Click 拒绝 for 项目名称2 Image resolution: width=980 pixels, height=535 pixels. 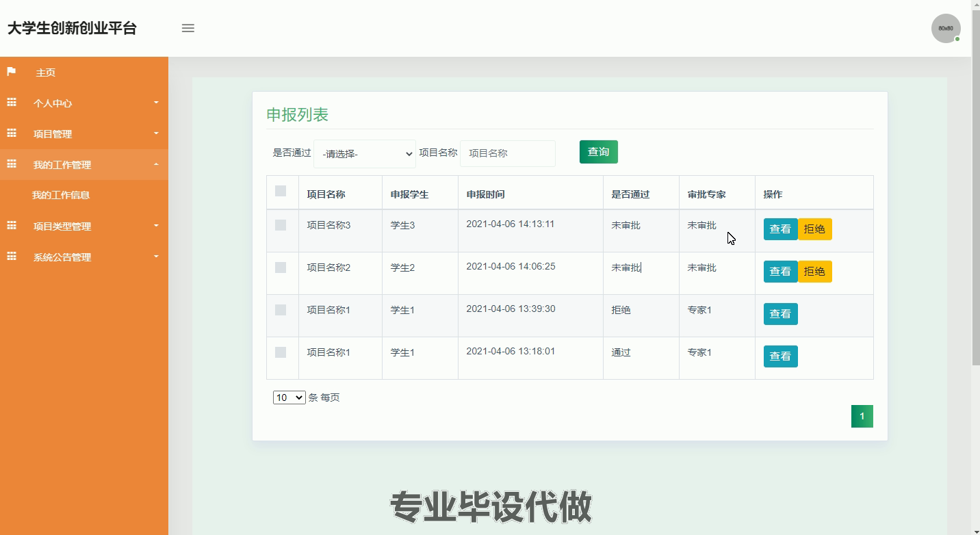pos(815,272)
